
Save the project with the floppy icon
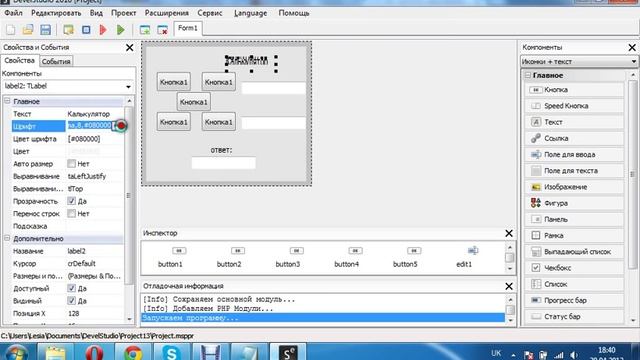[x=45, y=29]
